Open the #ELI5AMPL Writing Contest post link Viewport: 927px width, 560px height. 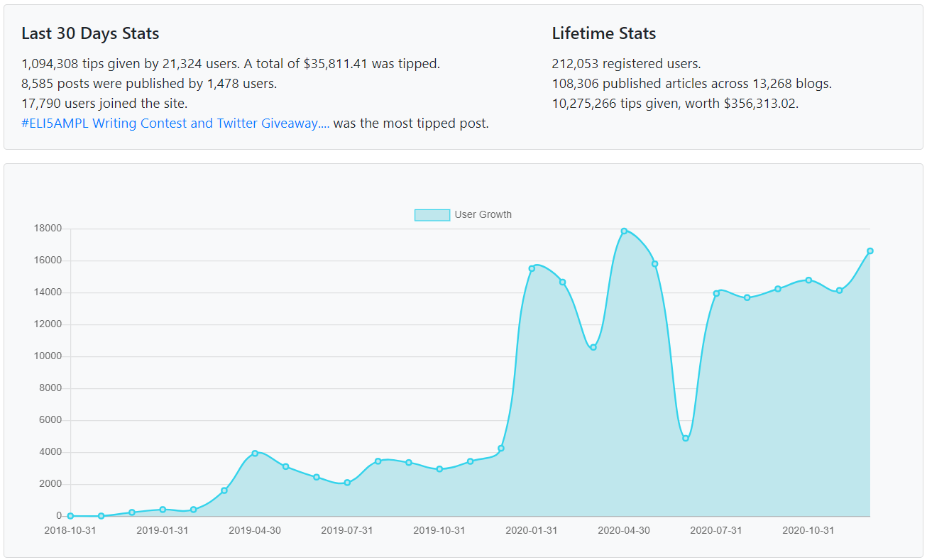tap(175, 123)
